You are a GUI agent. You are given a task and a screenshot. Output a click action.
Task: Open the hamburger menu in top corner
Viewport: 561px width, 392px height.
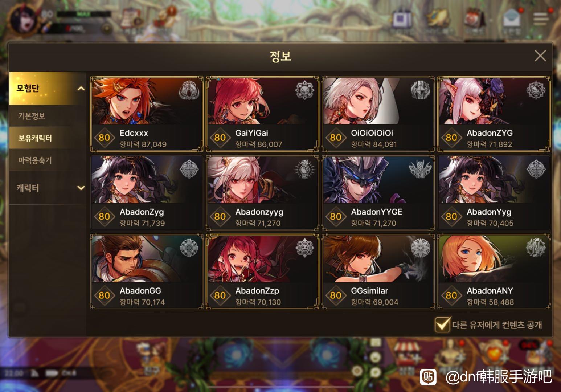pyautogui.click(x=540, y=19)
